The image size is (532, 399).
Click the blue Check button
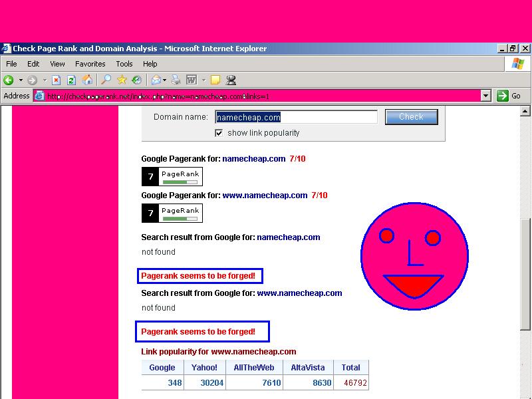(411, 117)
